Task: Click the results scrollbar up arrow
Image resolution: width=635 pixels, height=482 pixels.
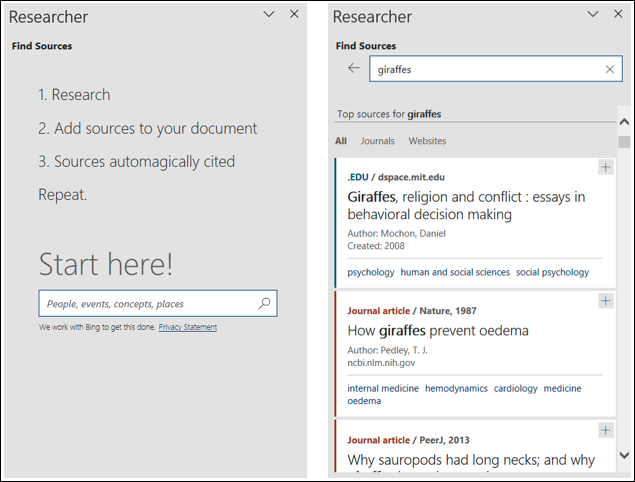Action: (x=624, y=122)
